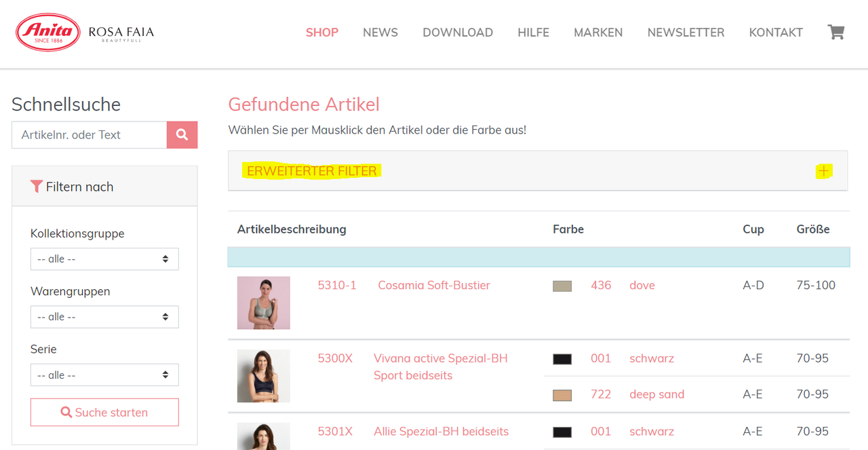This screenshot has width=868, height=450.
Task: Open the Kollektionsgruppe dropdown
Action: pyautogui.click(x=104, y=259)
